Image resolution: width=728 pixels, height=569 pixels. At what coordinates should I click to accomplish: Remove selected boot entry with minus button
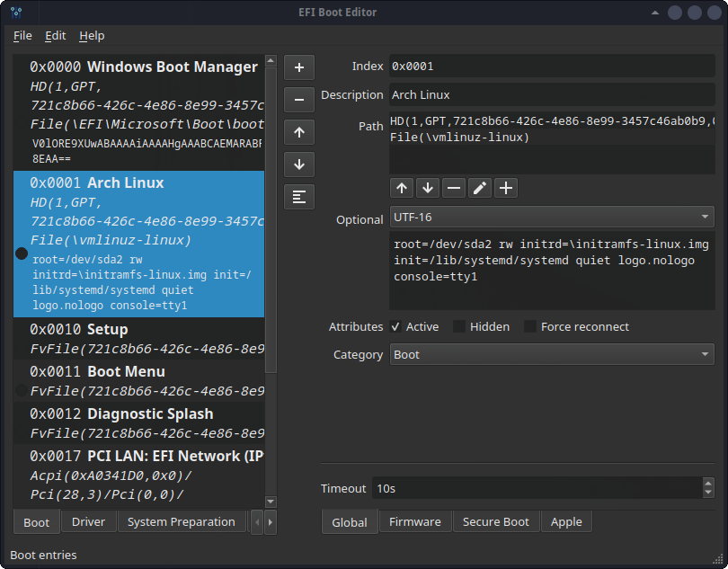[x=299, y=100]
